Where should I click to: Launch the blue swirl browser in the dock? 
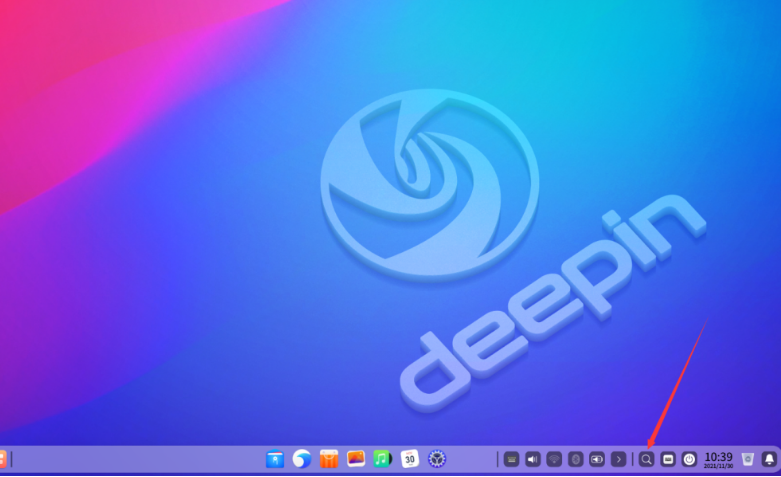[302, 459]
